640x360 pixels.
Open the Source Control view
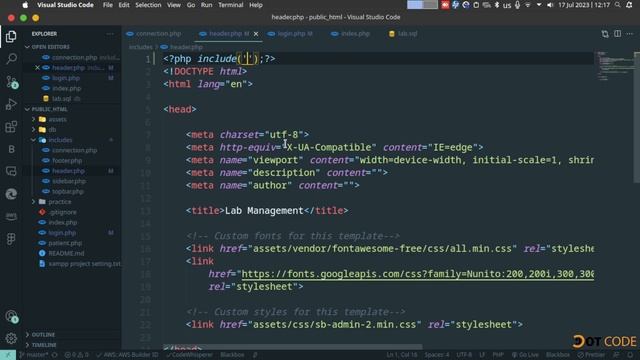(11, 82)
